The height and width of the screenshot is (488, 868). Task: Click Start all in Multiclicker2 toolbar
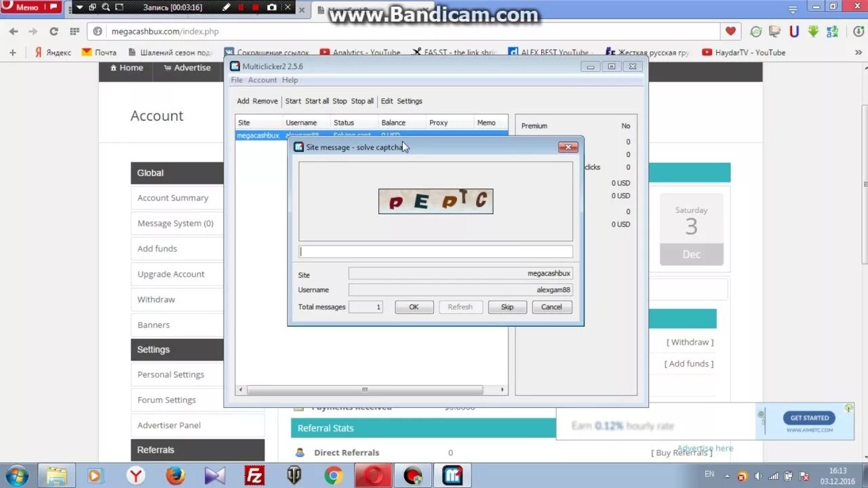point(317,101)
